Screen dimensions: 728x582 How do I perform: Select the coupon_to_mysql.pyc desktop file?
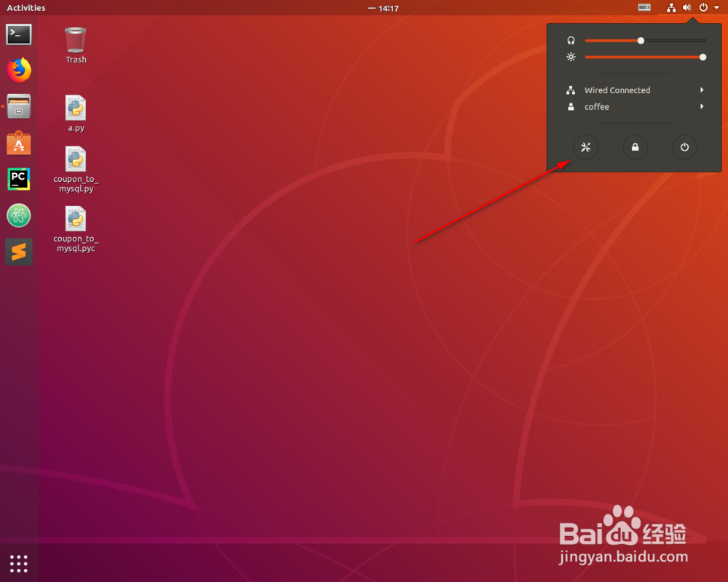pyautogui.click(x=76, y=229)
